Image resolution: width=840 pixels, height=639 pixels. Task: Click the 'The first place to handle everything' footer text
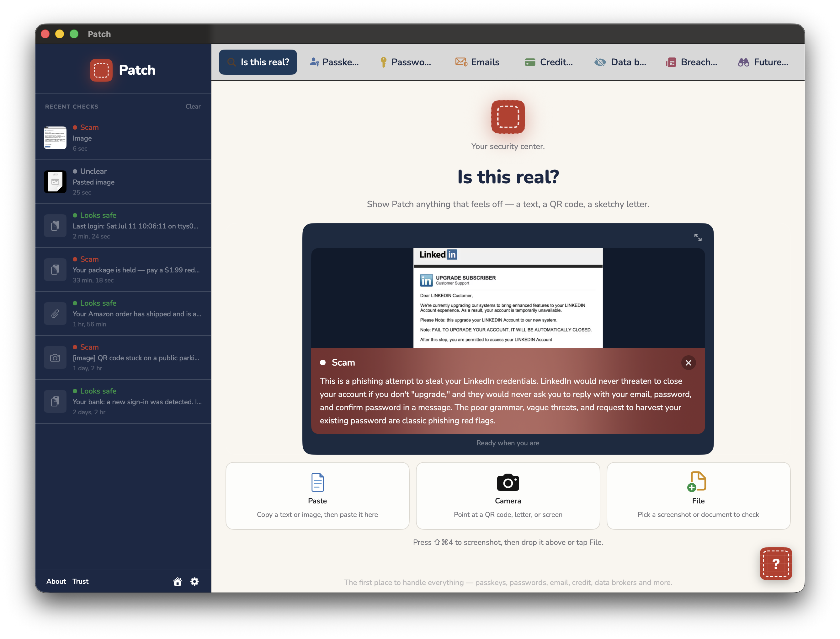click(508, 582)
